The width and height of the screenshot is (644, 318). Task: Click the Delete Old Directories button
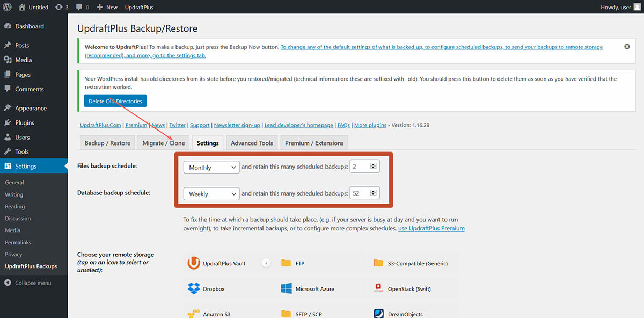tap(115, 101)
